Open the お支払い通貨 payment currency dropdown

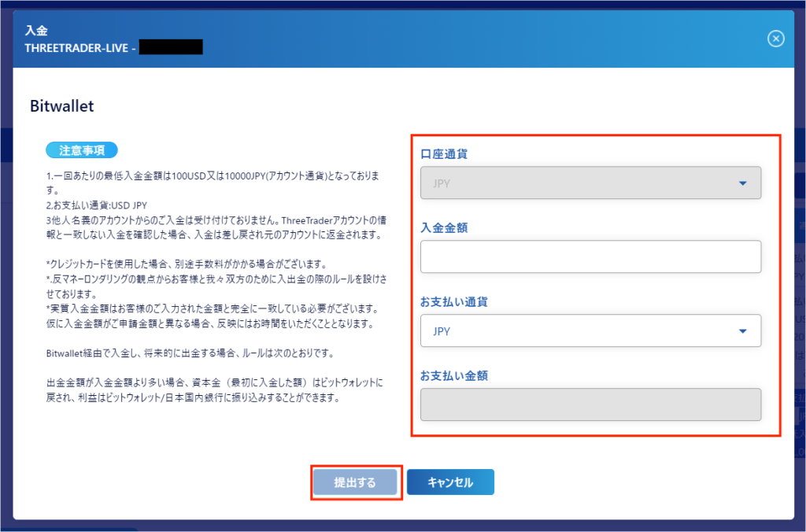(590, 331)
